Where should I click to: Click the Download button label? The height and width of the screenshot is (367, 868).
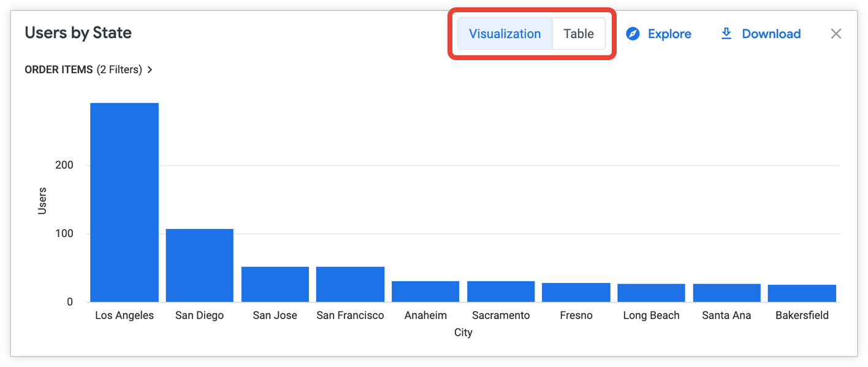coord(771,34)
